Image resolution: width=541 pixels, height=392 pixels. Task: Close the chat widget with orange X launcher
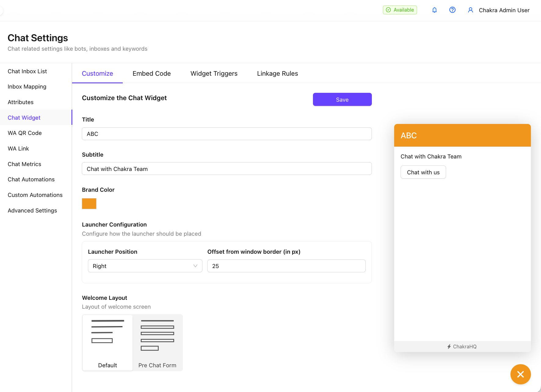click(521, 374)
